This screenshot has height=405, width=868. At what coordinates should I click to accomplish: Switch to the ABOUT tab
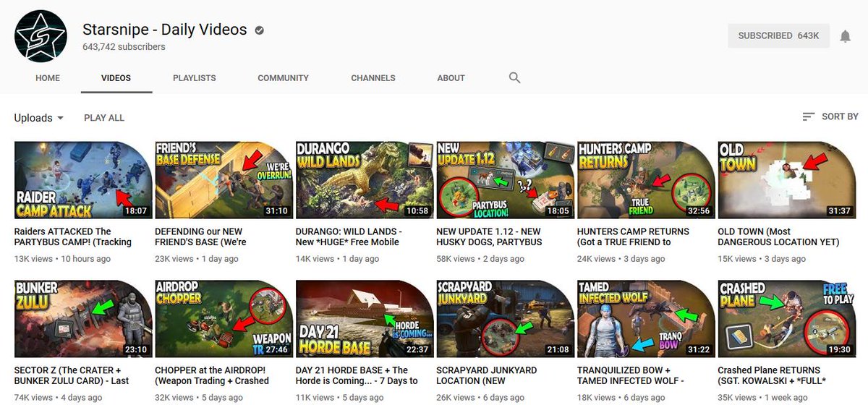click(x=451, y=78)
